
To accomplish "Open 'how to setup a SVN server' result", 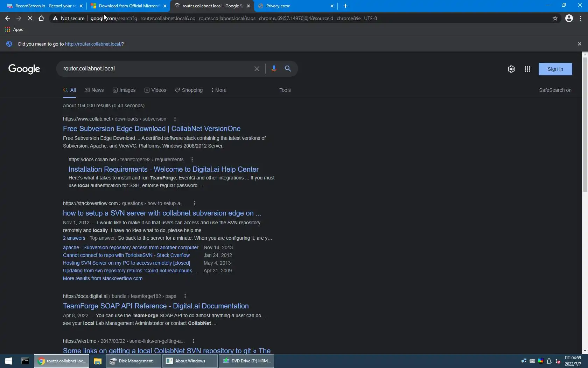I will click(162, 213).
